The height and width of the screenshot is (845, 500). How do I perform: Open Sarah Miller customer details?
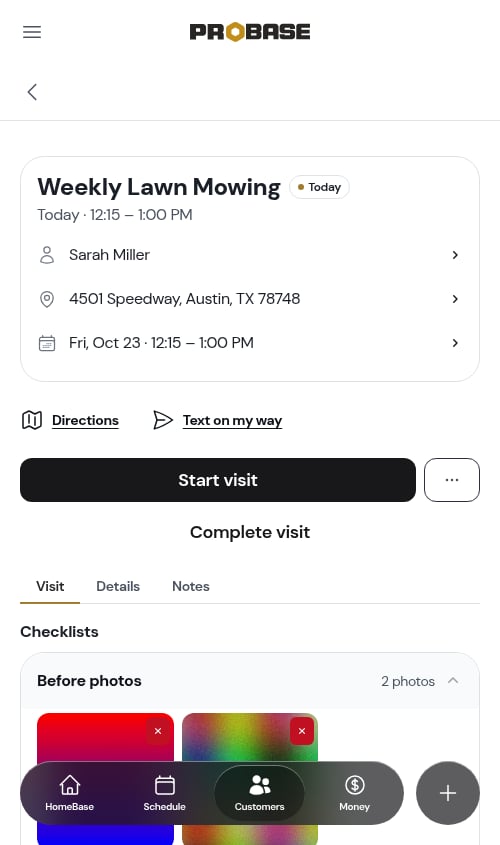[250, 255]
